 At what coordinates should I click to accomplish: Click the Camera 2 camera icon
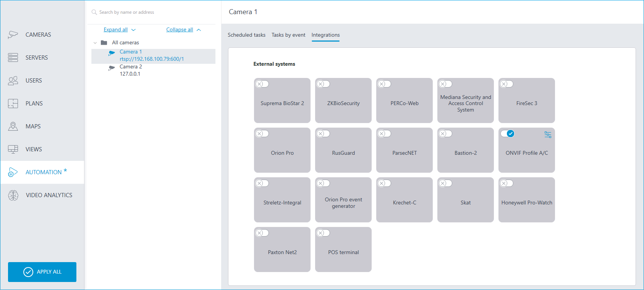112,68
